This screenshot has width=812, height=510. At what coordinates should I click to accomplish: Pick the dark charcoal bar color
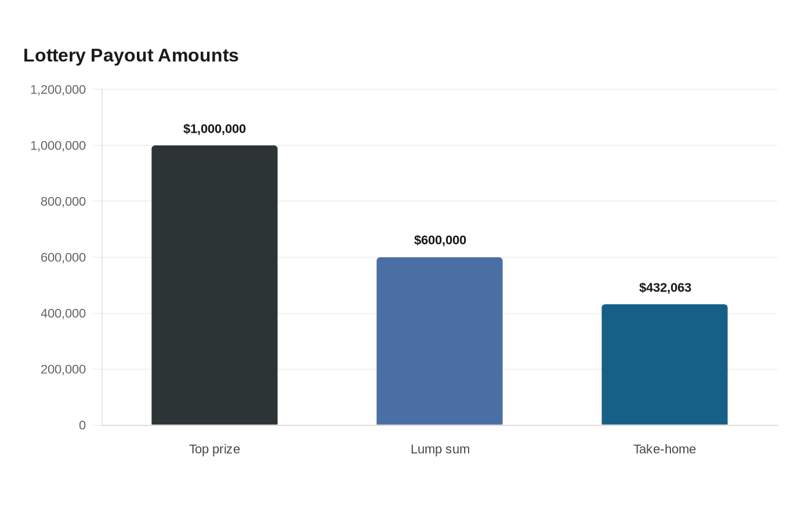pos(215,285)
